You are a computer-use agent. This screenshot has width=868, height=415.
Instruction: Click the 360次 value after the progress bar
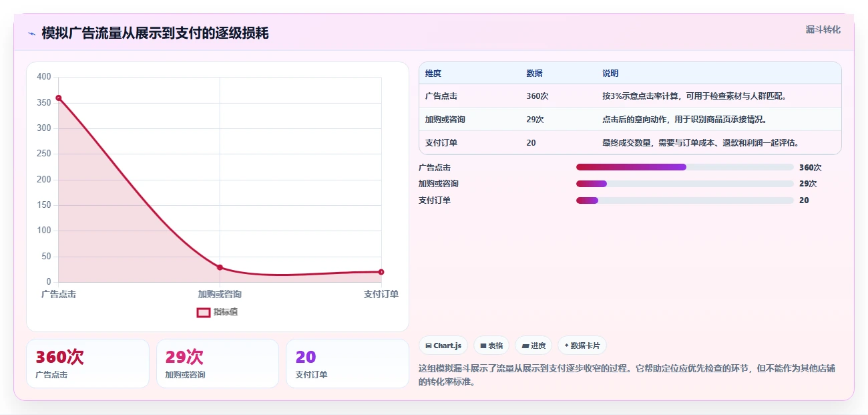coord(811,167)
